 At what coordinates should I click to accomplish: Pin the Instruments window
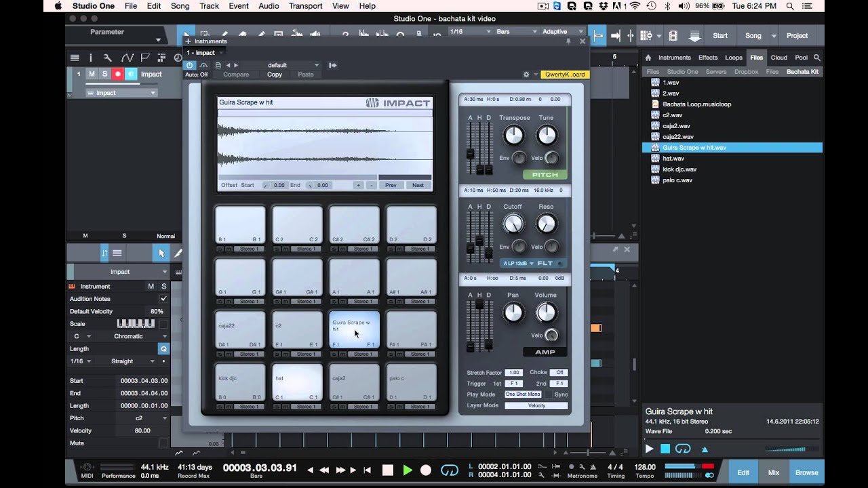coord(568,41)
